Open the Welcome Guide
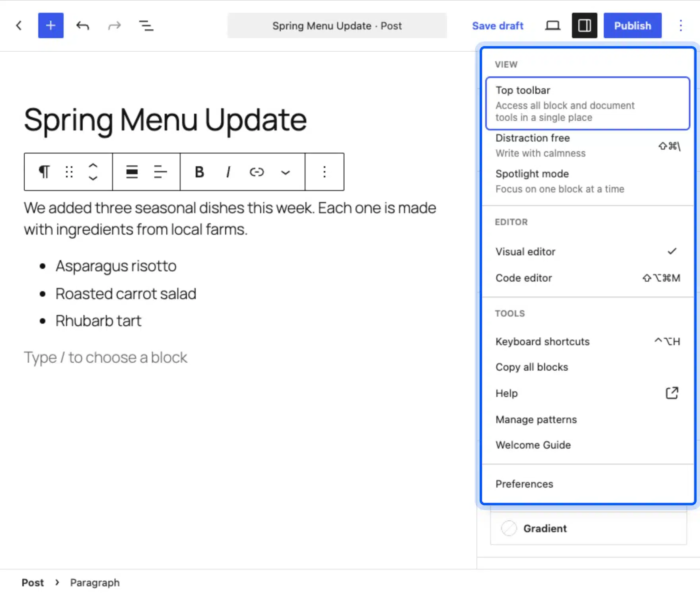Screen dimensions: 700x595 point(587,445)
